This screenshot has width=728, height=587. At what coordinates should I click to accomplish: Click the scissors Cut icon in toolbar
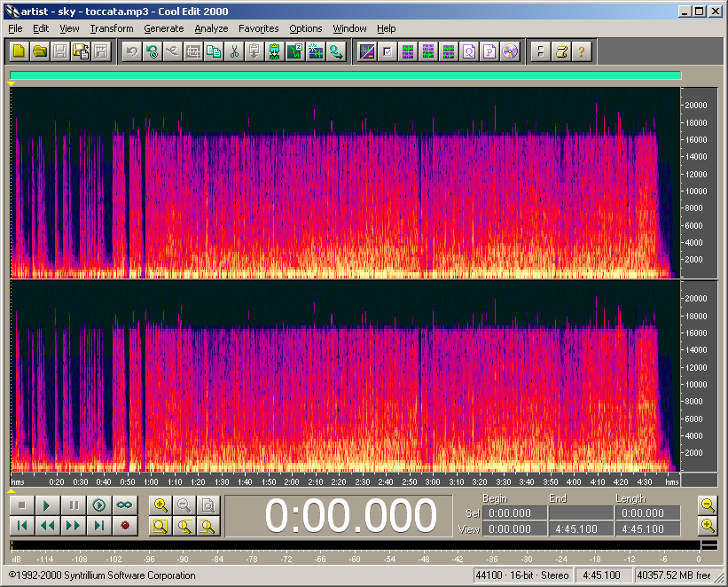[x=234, y=51]
